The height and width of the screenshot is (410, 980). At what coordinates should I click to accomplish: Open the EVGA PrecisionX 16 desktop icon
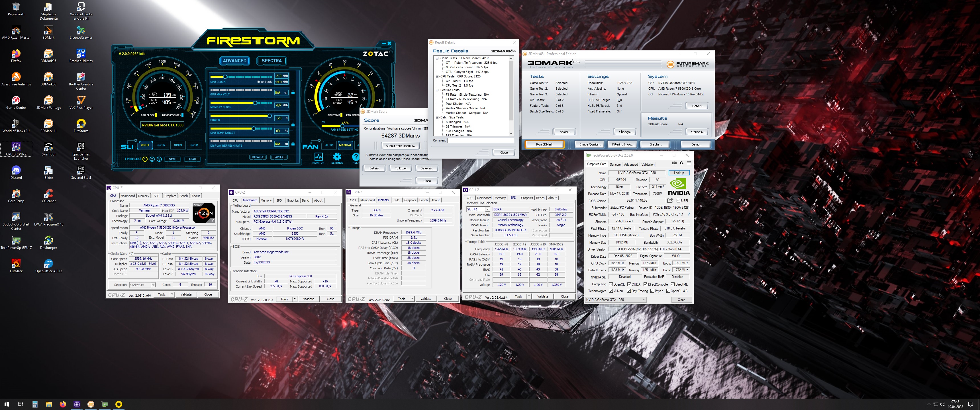(48, 220)
